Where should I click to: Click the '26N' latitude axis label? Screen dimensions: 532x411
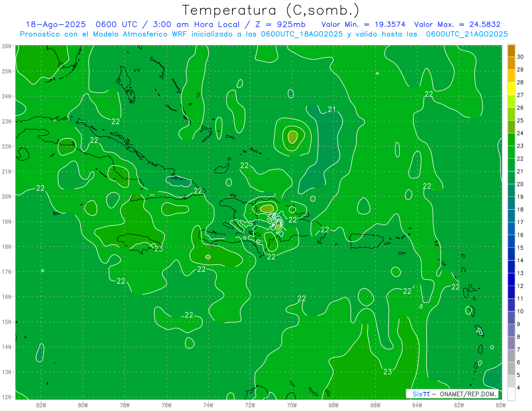(x=7, y=46)
